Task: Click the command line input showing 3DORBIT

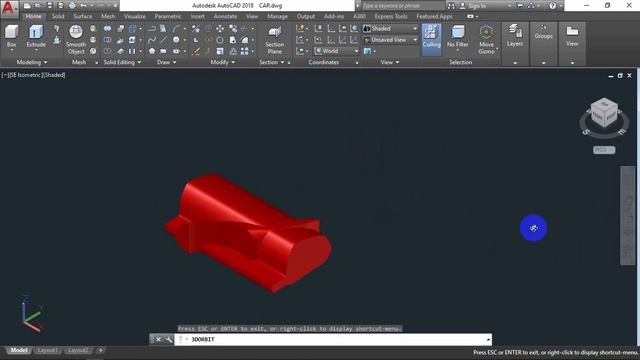Action: (x=333, y=340)
